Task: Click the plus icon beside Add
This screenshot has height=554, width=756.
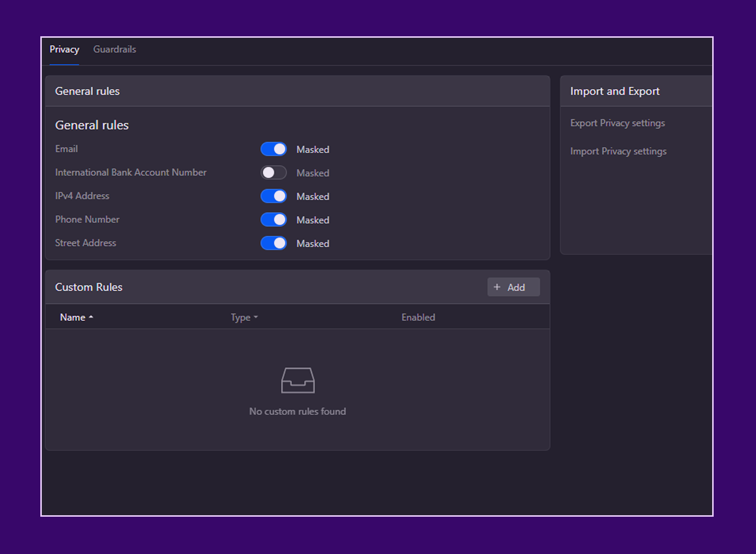Action: pos(497,287)
